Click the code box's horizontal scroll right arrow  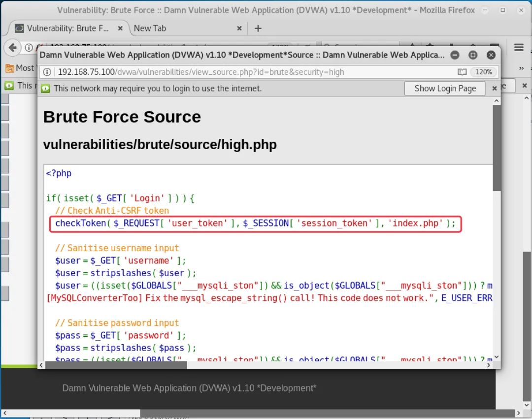[489, 365]
